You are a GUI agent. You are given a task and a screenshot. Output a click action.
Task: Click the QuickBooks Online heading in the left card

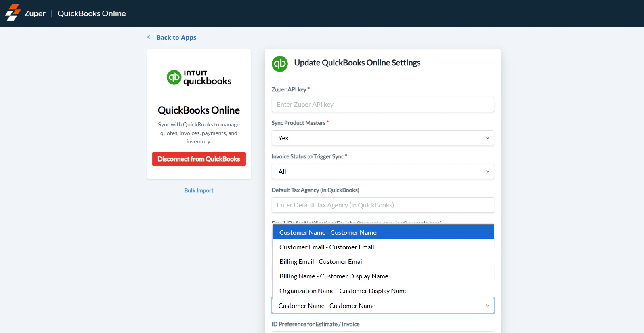pos(199,110)
